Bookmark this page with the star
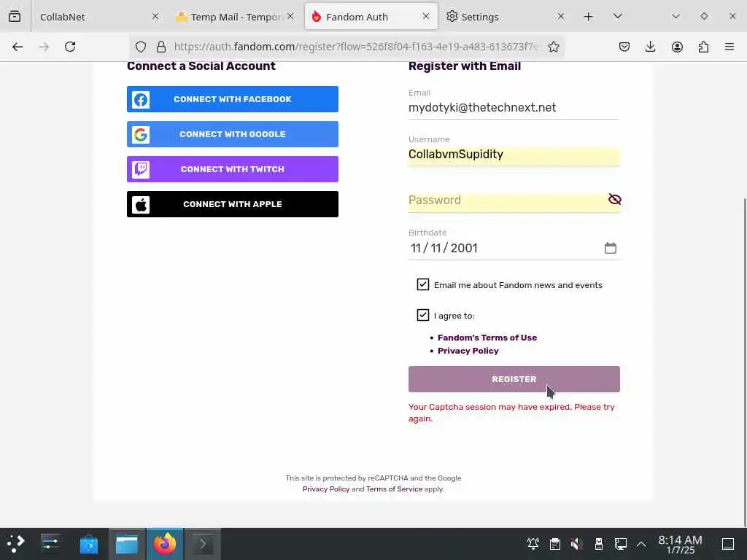Viewport: 747px width, 560px height. pos(553,47)
